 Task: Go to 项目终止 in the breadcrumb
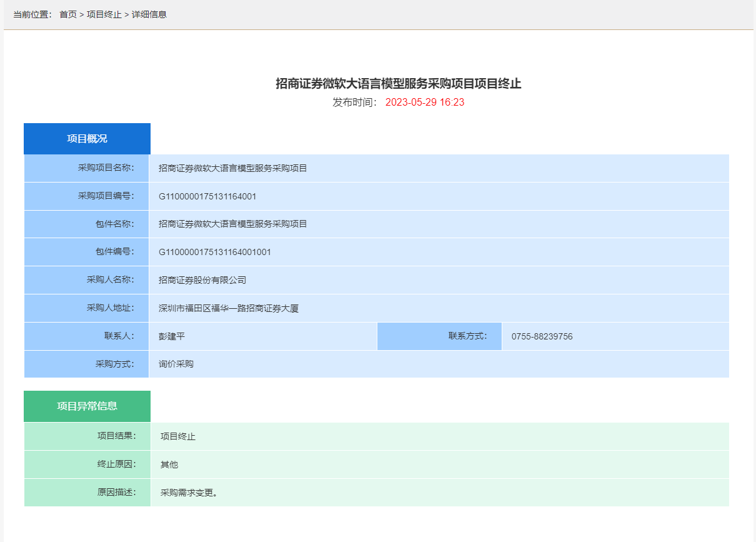tap(104, 14)
